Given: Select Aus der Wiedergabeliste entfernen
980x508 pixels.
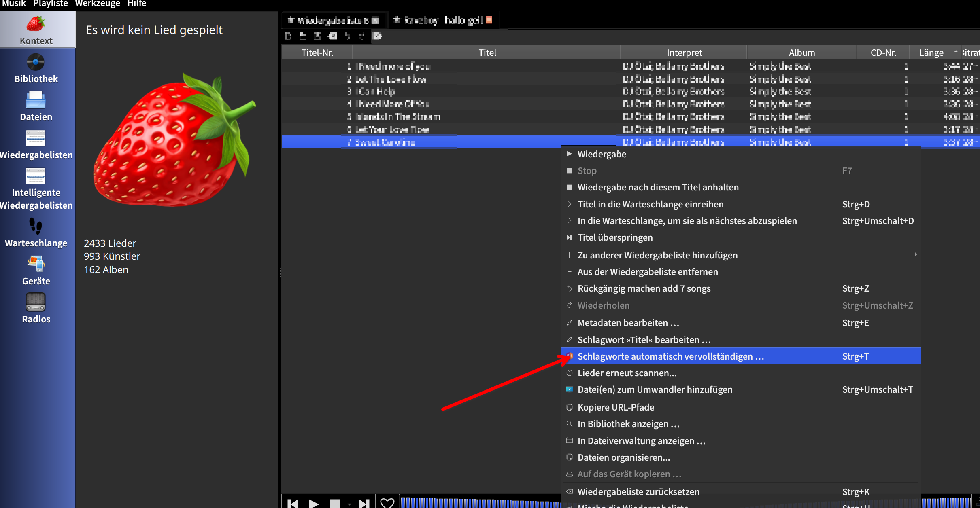Looking at the screenshot, I should tap(647, 272).
